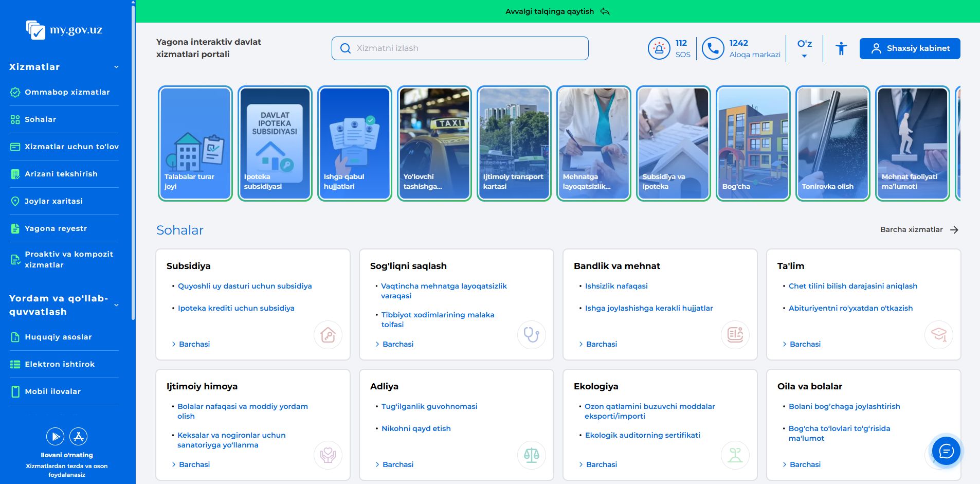Collapse the Yordam va qo'llab-quvvatlash section
Viewport: 980px width, 484px height.
(x=116, y=305)
